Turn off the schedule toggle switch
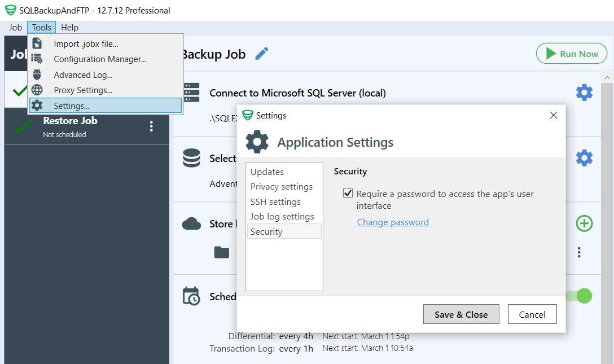The image size is (614, 364). 579,296
